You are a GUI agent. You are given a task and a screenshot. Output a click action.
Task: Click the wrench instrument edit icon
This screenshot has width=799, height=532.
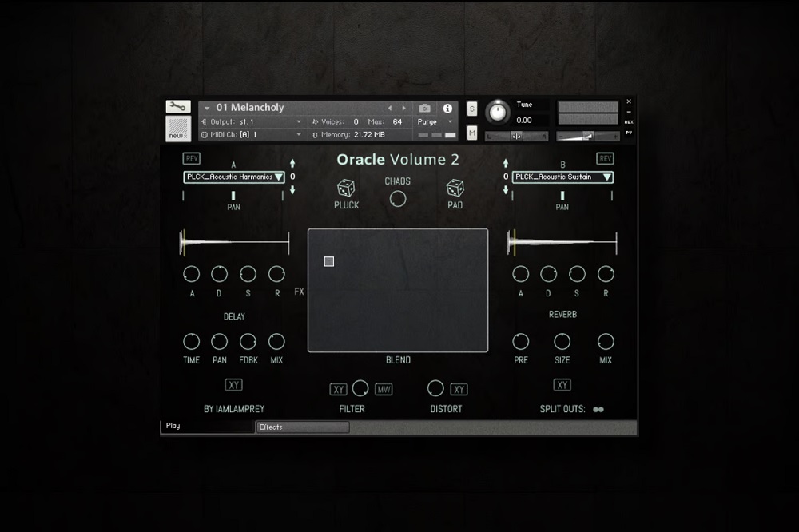point(177,107)
